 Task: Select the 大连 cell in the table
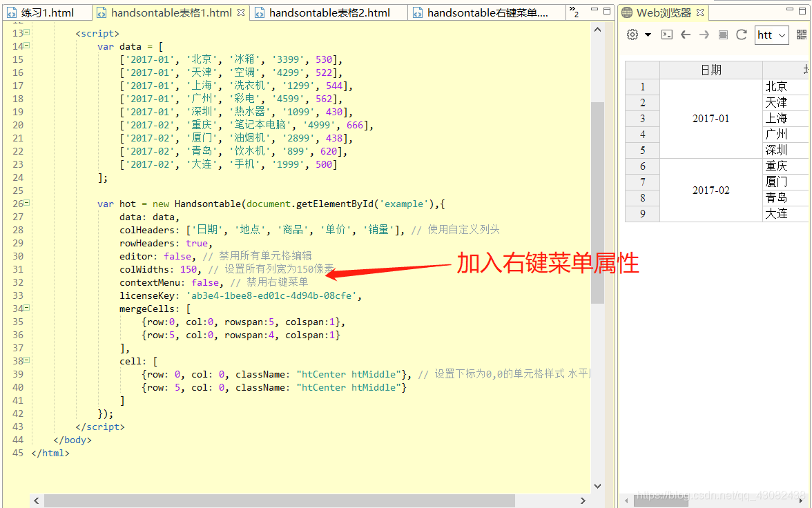pyautogui.click(x=786, y=214)
